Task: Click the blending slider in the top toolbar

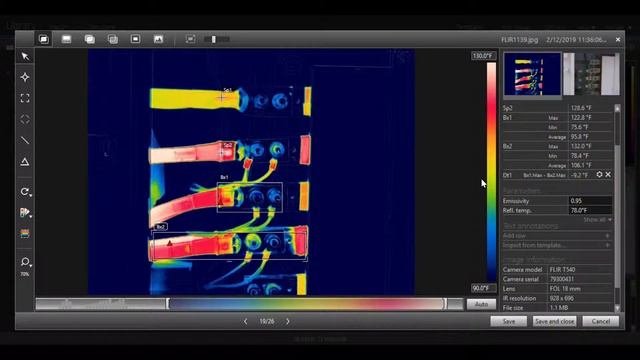Action: point(217,39)
